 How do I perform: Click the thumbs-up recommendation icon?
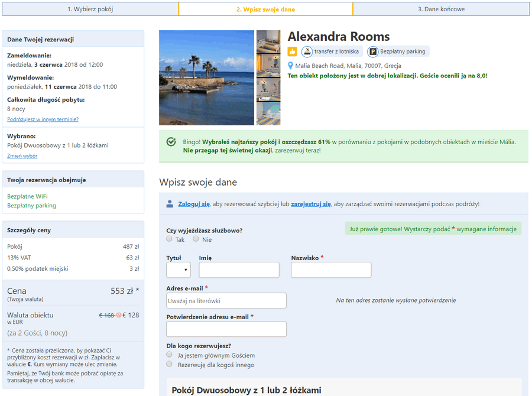coord(292,51)
